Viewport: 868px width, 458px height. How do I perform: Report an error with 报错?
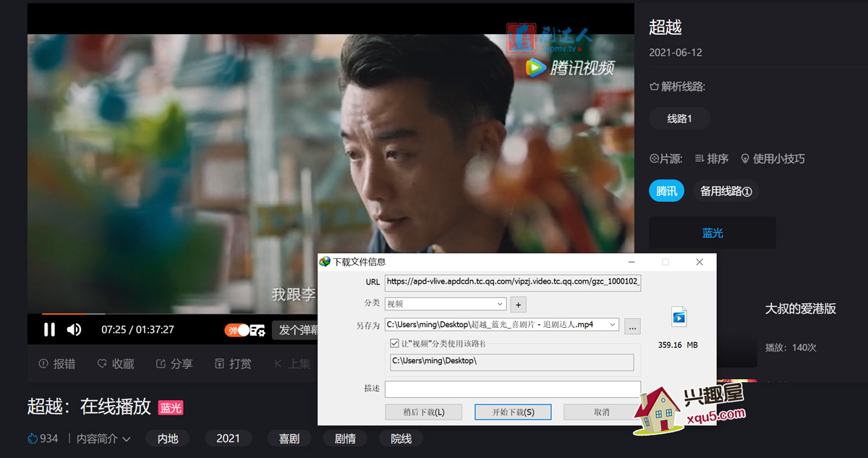point(57,364)
